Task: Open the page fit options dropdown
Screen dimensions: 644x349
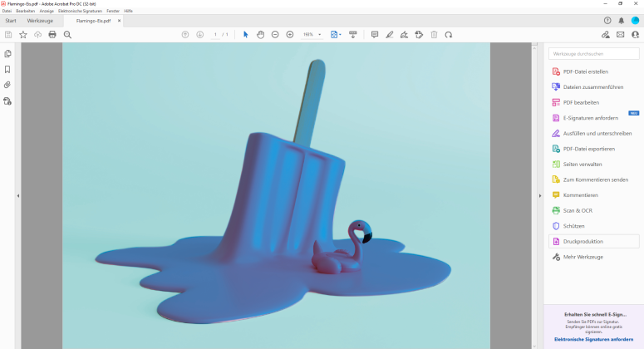Action: (336, 35)
